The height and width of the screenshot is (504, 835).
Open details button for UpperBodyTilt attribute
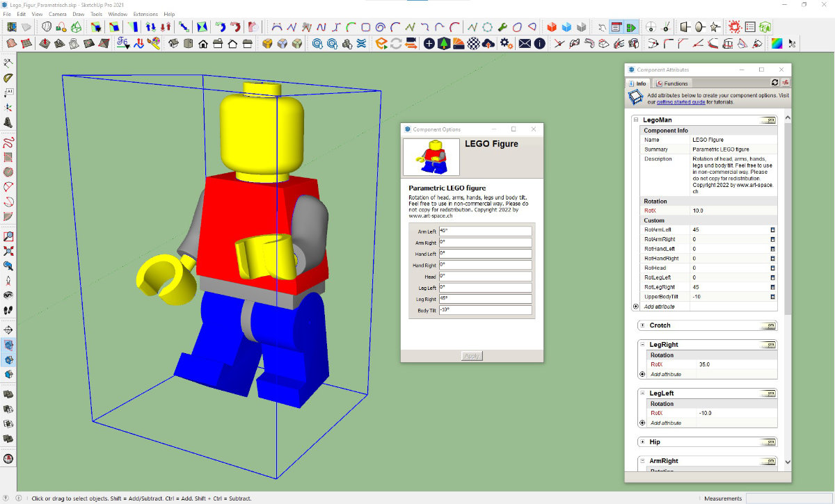(772, 297)
